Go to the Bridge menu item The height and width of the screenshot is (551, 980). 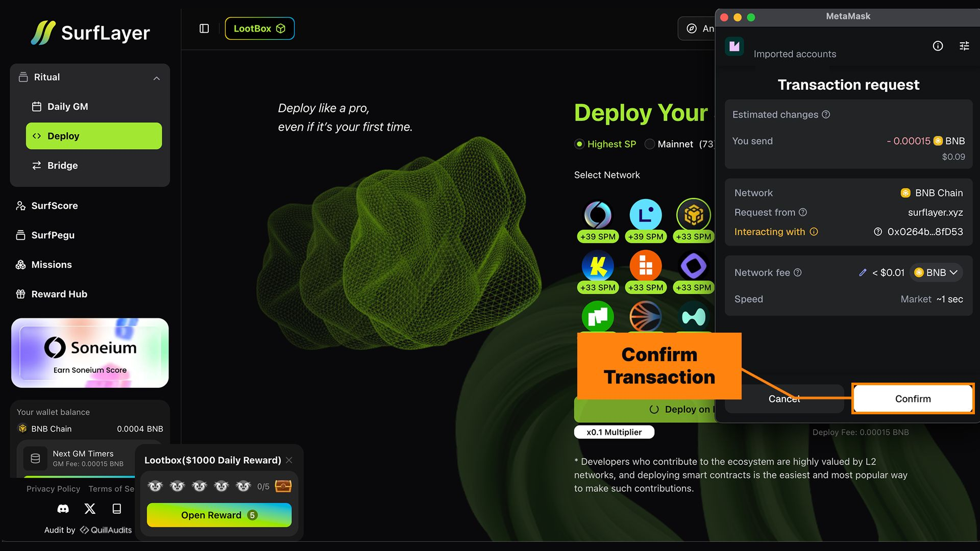pos(62,165)
